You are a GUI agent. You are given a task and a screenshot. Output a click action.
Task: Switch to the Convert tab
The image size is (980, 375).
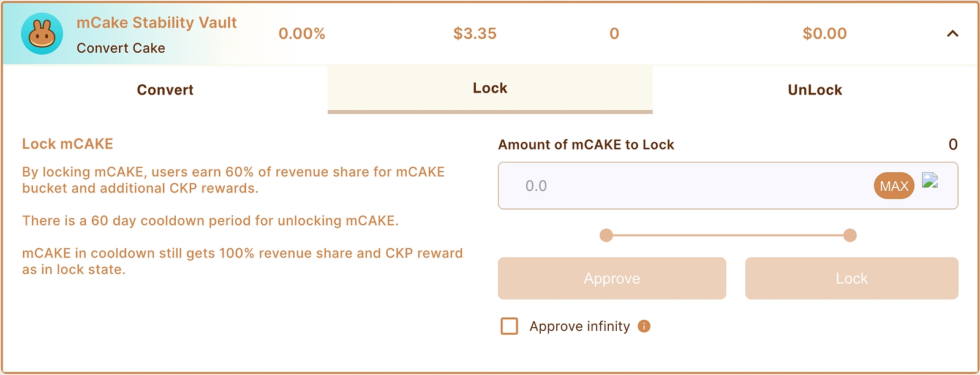coord(165,90)
